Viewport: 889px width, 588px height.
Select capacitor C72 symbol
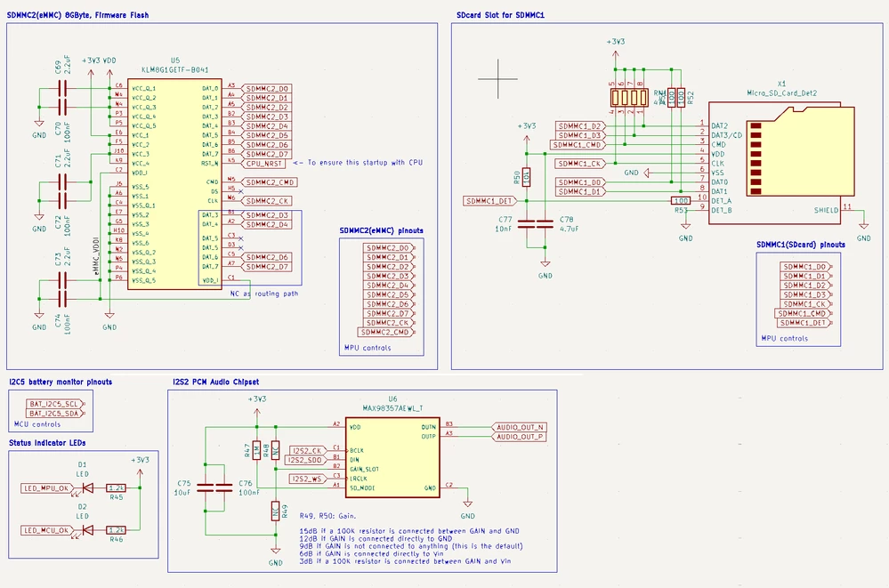(x=62, y=201)
